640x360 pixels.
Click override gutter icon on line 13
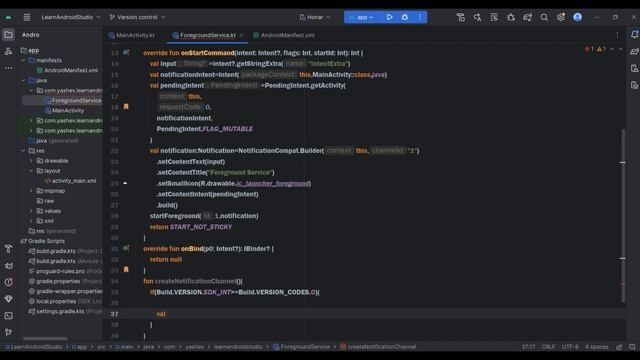click(126, 53)
